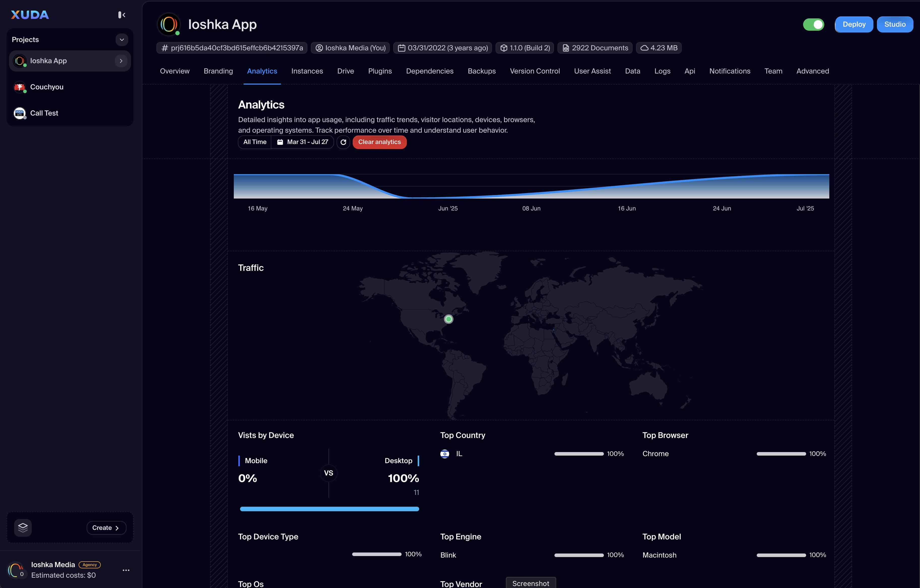This screenshot has height=588, width=920.
Task: Click the Couchyou project icon
Action: pyautogui.click(x=19, y=87)
